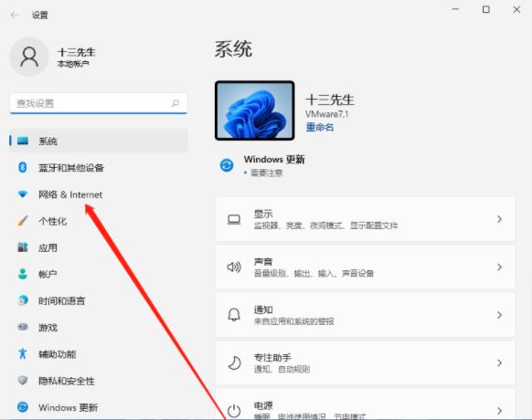Open the 专注助手 settings card
The image size is (532, 420).
click(x=366, y=363)
